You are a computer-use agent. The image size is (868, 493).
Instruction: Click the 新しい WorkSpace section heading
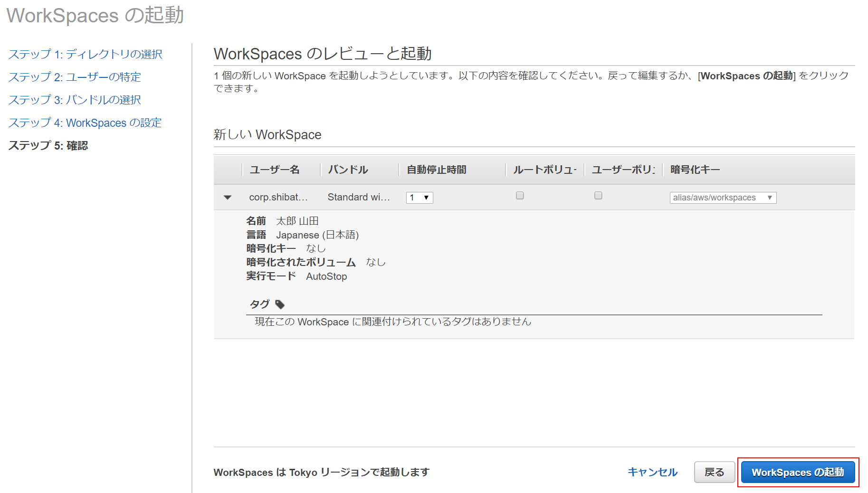pos(267,134)
